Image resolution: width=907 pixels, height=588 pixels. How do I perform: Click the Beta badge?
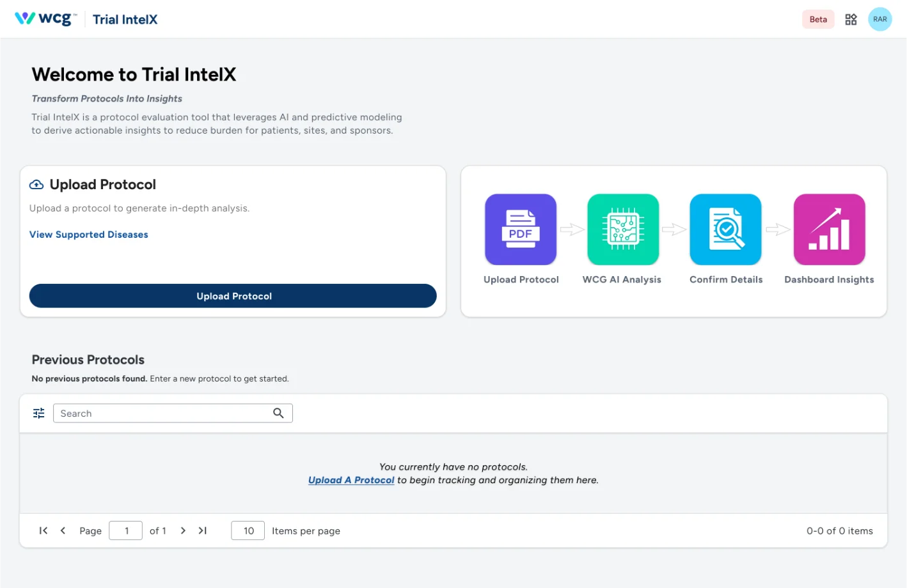click(818, 19)
